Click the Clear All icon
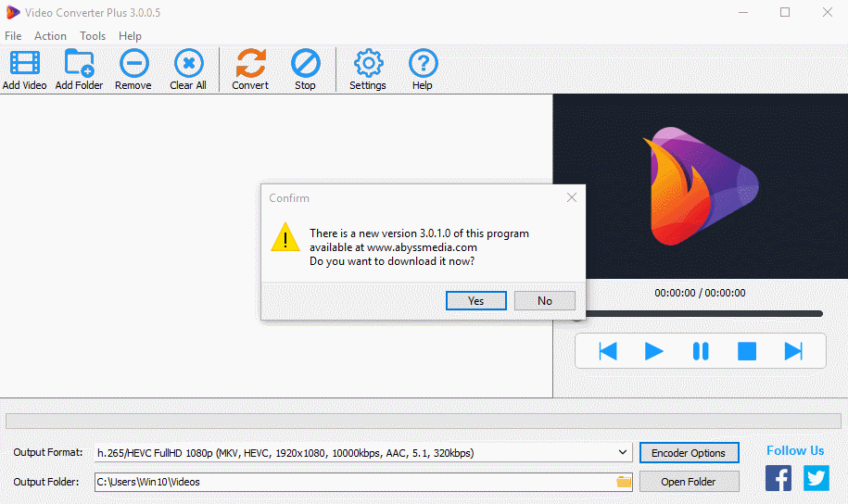 point(188,65)
